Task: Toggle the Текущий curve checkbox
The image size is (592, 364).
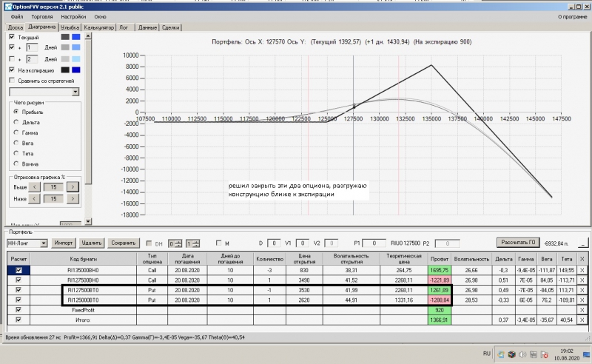Action: point(12,37)
